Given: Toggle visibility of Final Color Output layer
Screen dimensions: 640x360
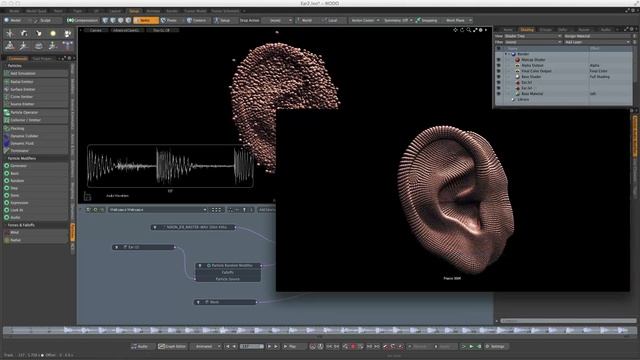Looking at the screenshot, I should click(x=498, y=71).
